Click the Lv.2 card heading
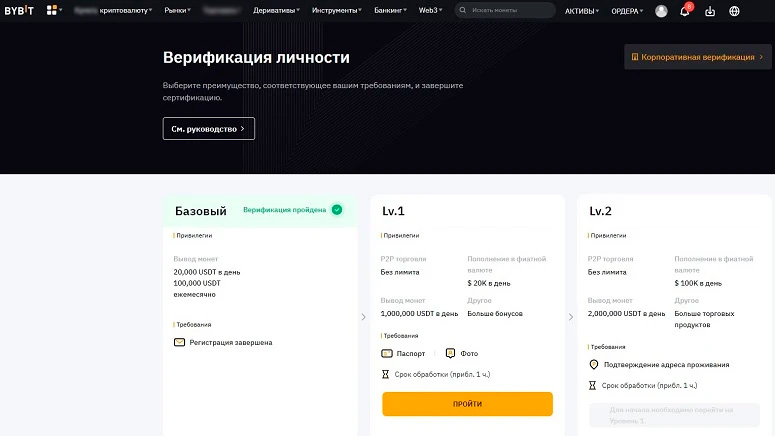775x436 pixels. click(x=601, y=211)
